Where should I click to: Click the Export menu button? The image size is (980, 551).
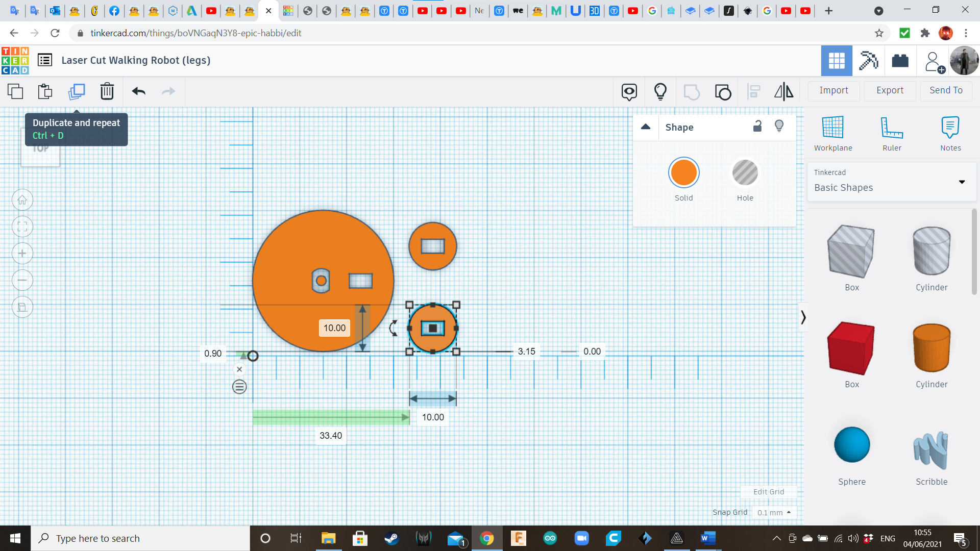[889, 90]
